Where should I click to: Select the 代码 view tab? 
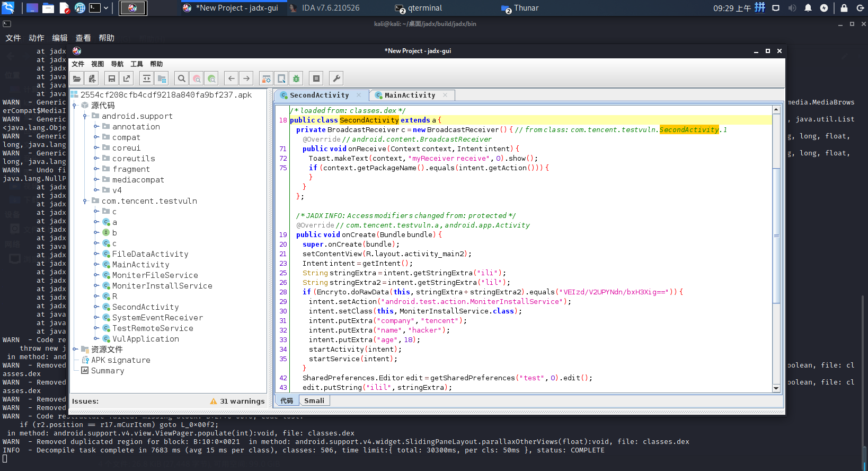click(287, 401)
